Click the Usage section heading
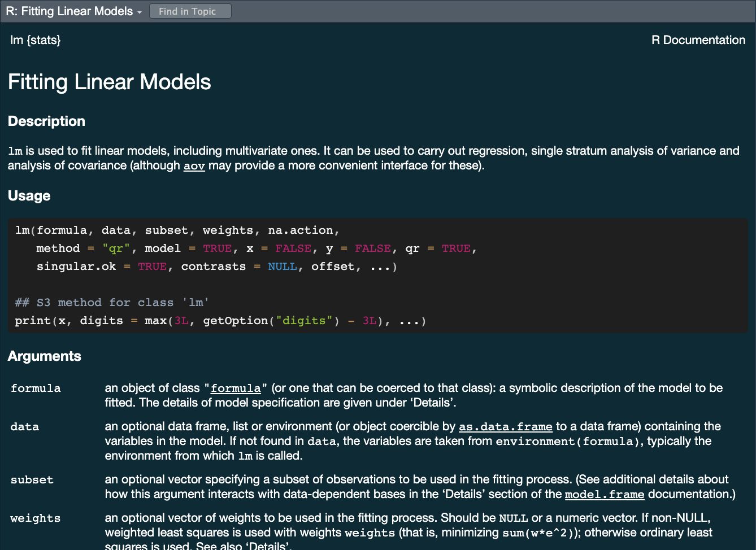Image resolution: width=756 pixels, height=550 pixels. [x=29, y=196]
